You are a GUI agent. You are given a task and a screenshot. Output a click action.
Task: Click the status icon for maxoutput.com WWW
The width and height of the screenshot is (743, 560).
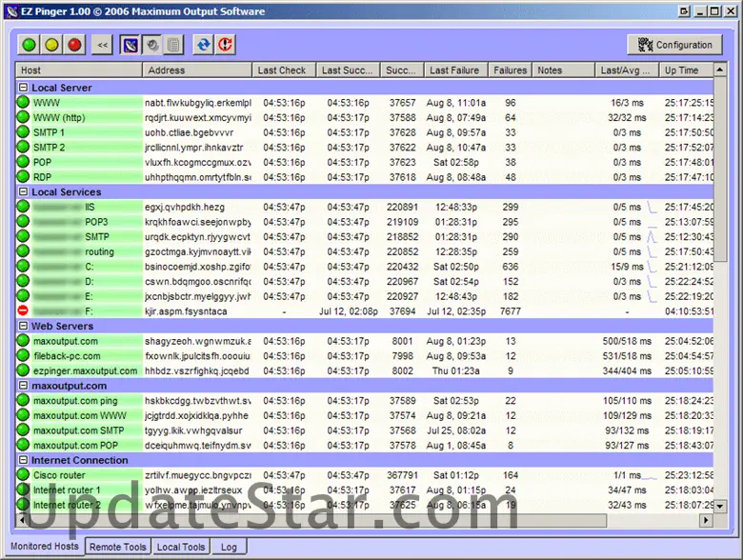(x=23, y=415)
